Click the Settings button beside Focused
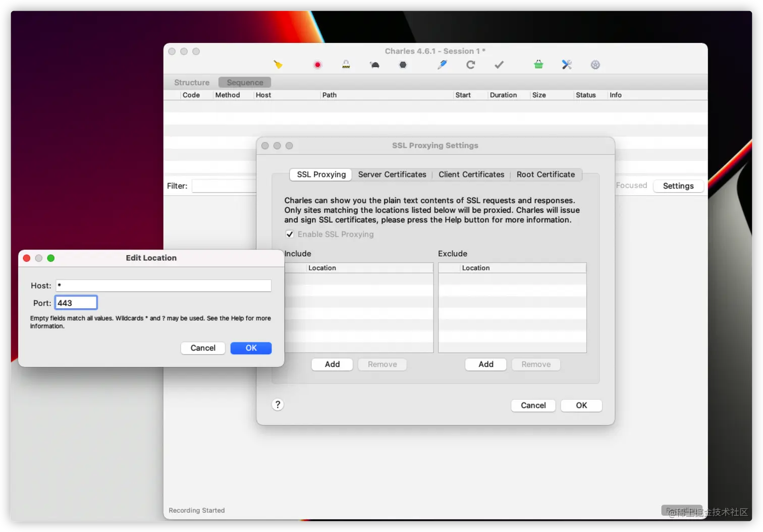 pos(678,186)
